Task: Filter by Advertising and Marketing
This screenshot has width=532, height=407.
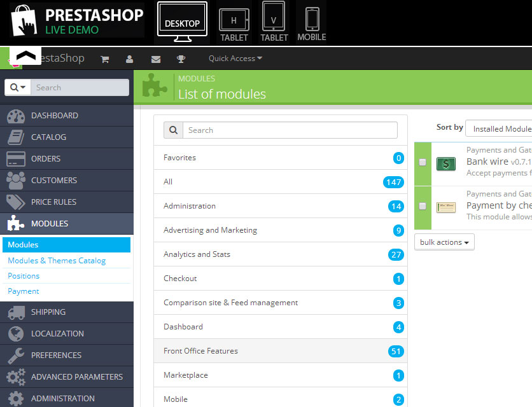Action: (x=281, y=230)
